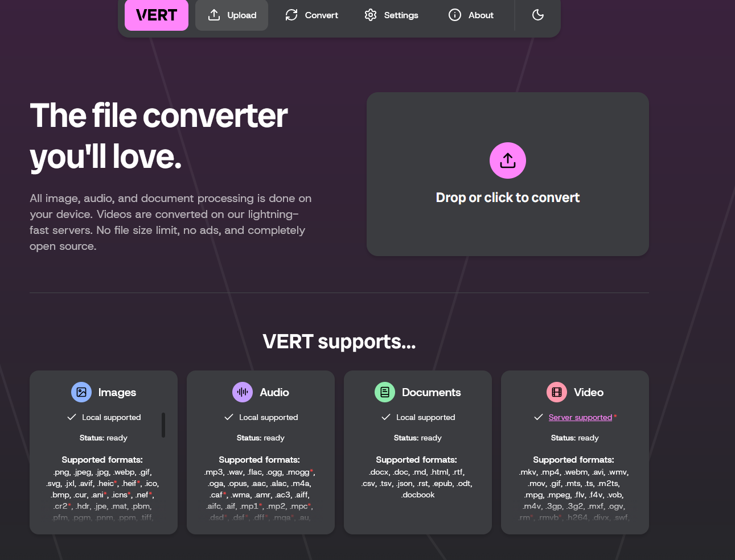Click the convert arrows icon in navbar

[291, 15]
